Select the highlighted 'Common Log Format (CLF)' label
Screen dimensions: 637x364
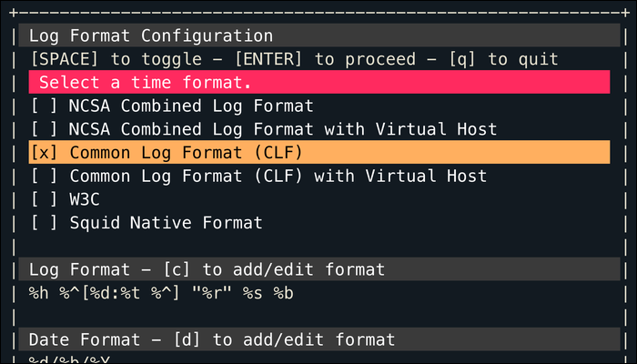pos(186,152)
